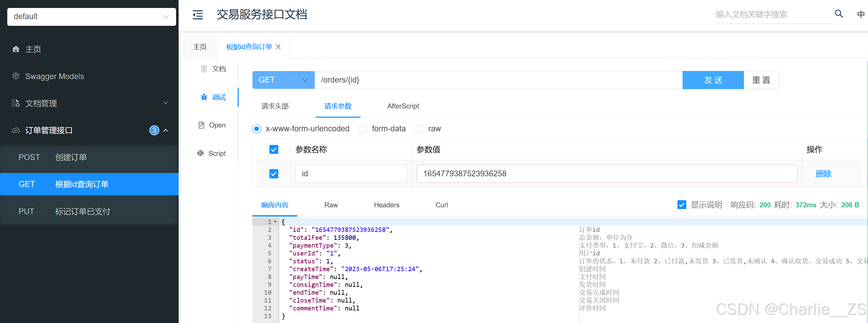Viewport: 868px width, 323px height.
Task: Select raw radio option
Action: [419, 129]
